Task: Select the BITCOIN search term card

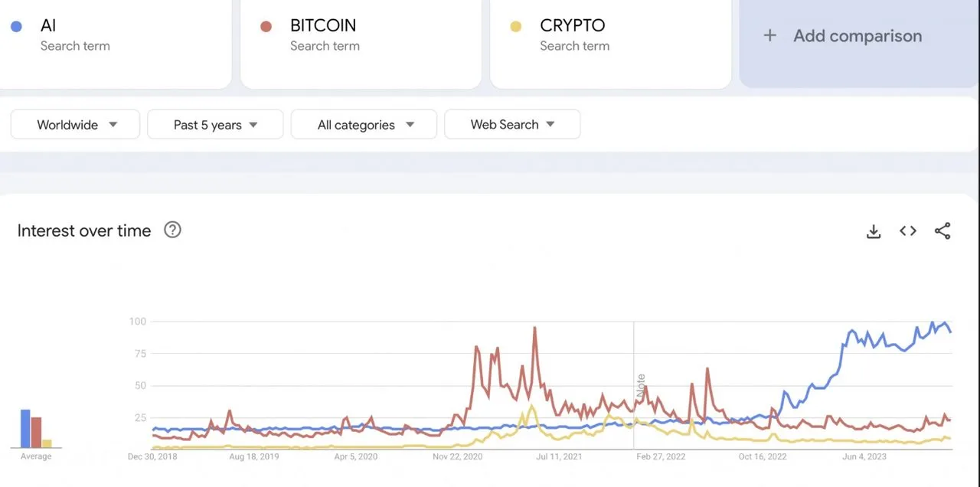Action: click(x=360, y=42)
